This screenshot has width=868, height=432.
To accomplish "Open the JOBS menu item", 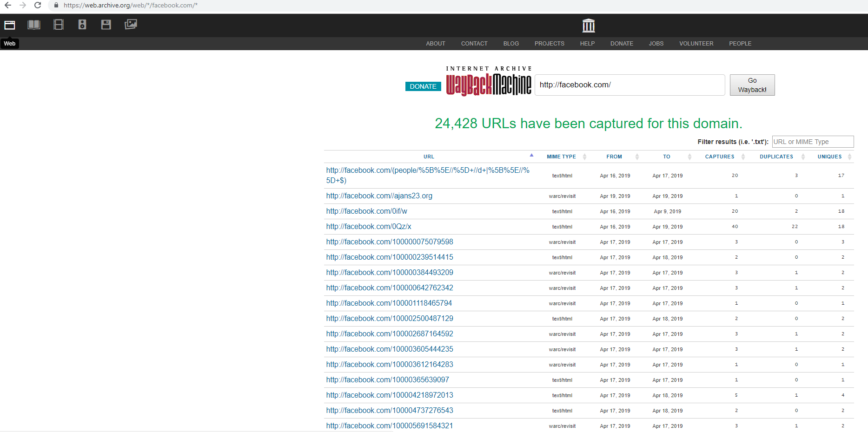I will click(x=656, y=44).
